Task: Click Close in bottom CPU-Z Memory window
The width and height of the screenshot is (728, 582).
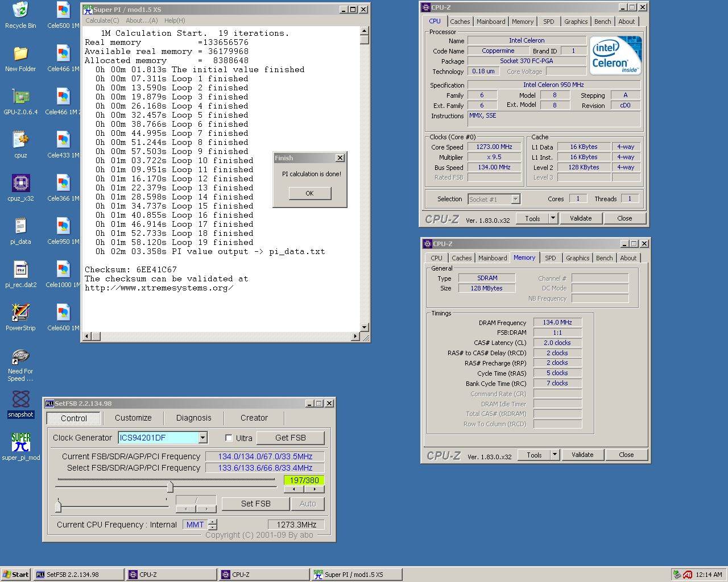Action: click(626, 455)
